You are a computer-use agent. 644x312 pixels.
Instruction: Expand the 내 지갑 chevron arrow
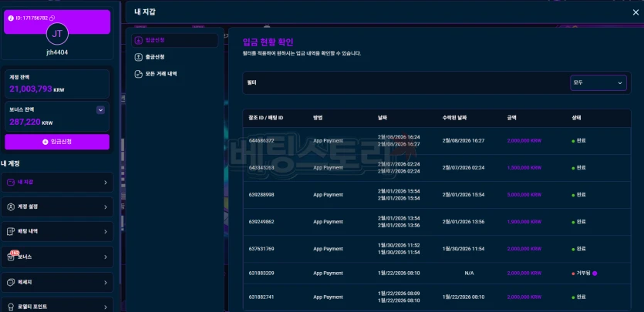pyautogui.click(x=106, y=183)
